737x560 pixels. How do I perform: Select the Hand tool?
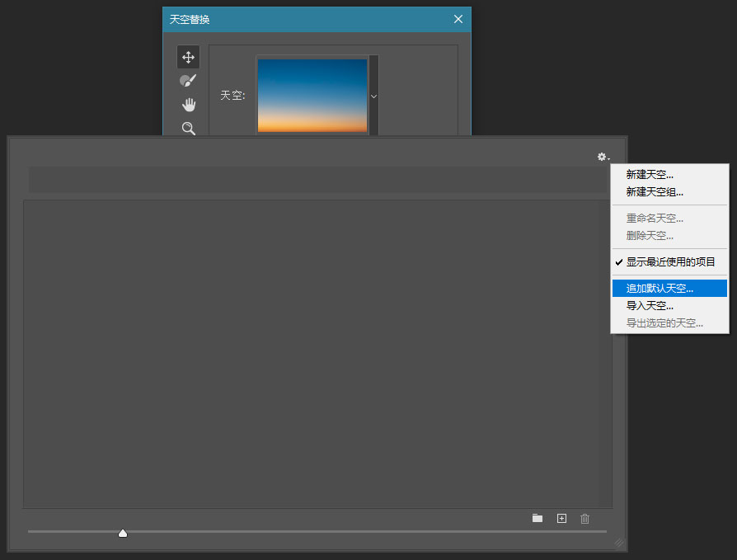[x=189, y=105]
